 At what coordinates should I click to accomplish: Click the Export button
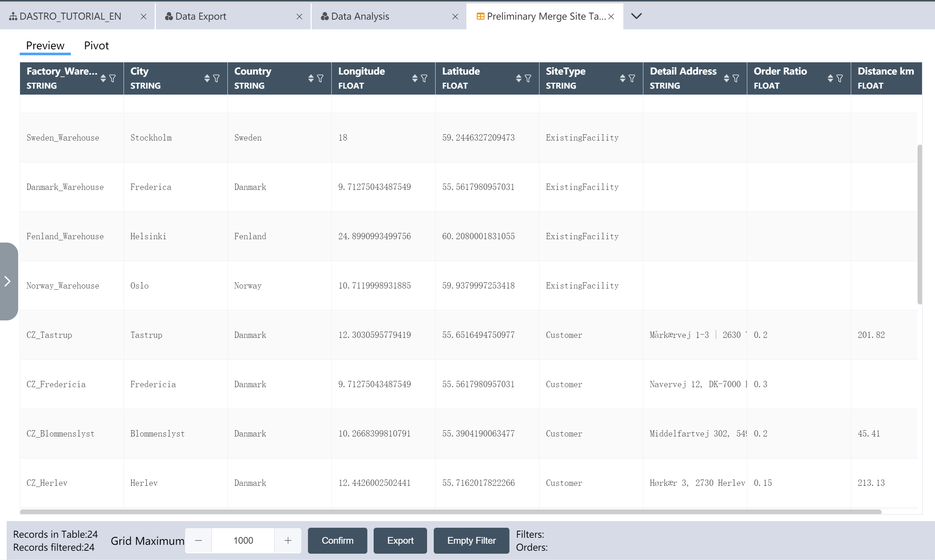coord(400,540)
